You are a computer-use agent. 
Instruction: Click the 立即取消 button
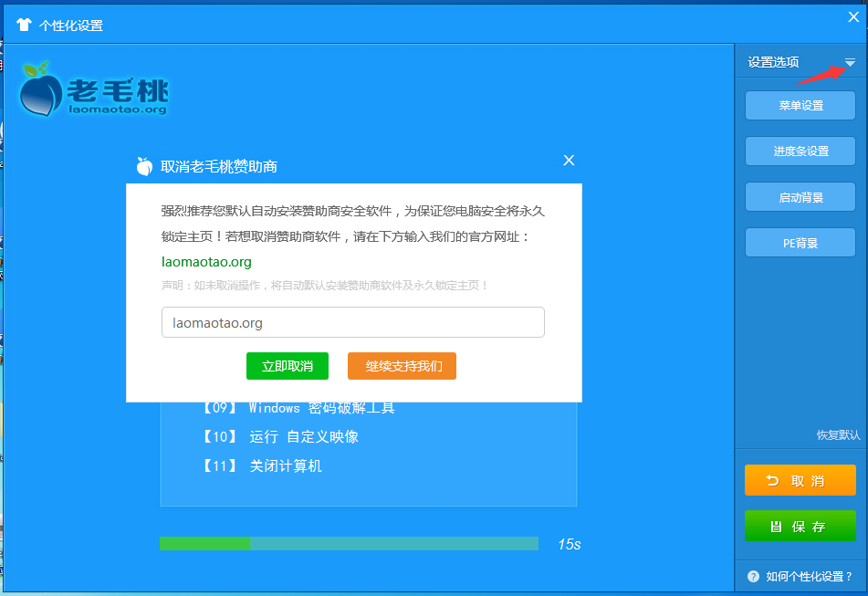(288, 366)
